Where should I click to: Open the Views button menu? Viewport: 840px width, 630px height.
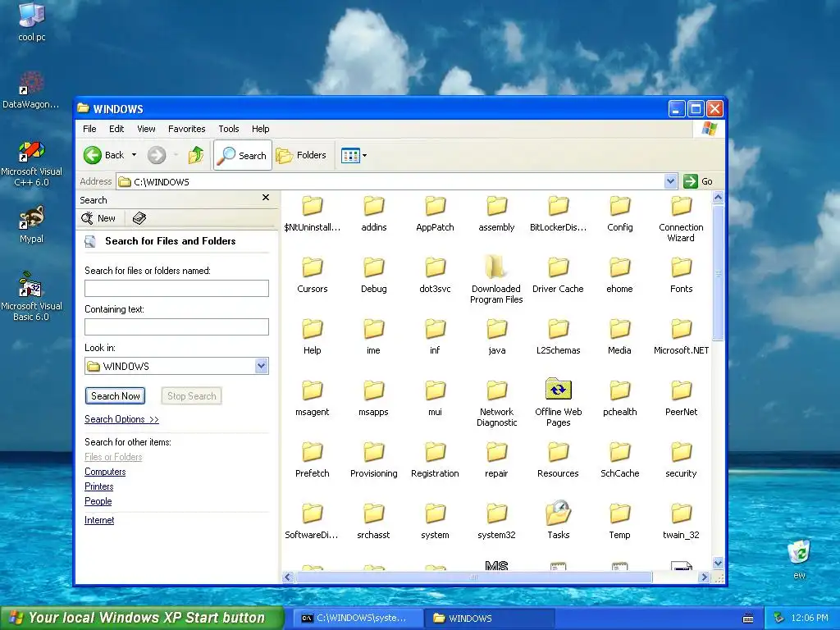354,155
